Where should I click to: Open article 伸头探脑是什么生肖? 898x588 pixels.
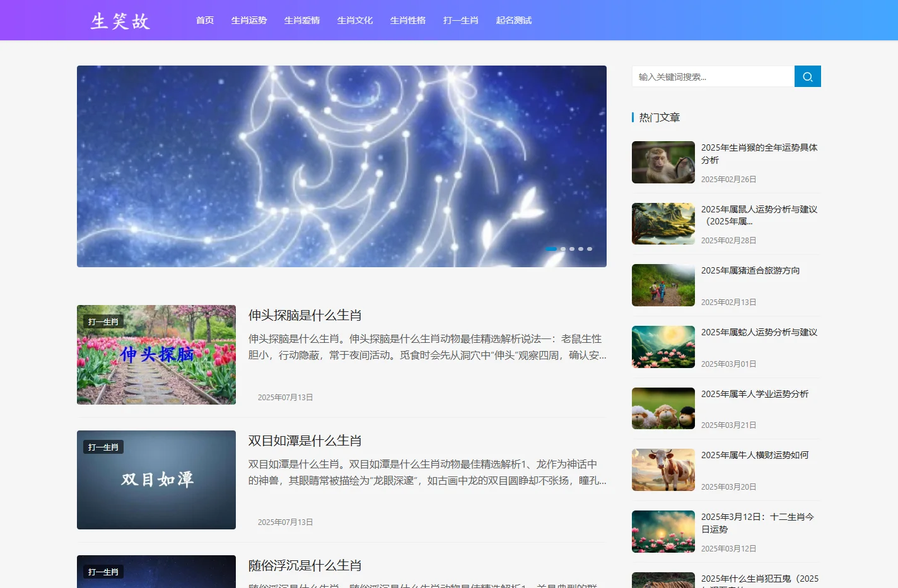(305, 315)
